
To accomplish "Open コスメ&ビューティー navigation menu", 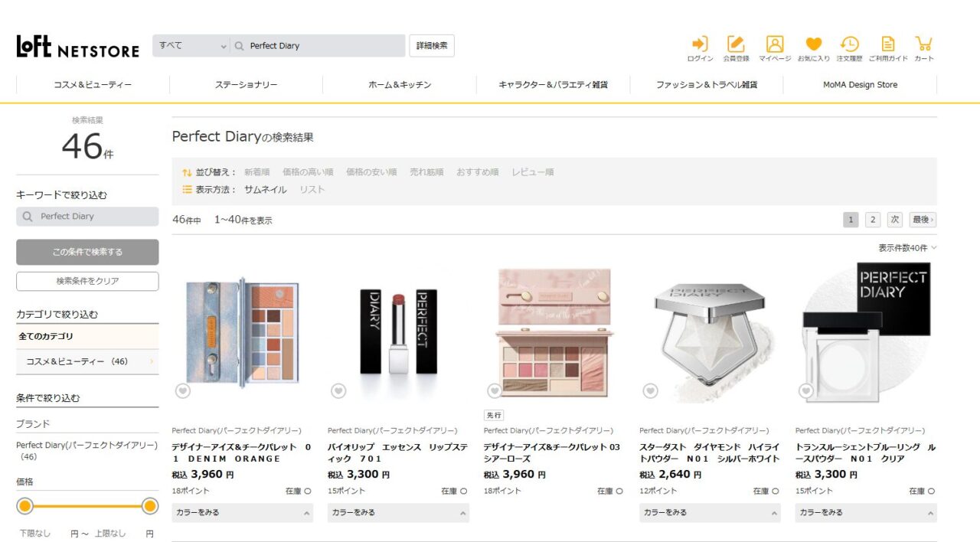I will pyautogui.click(x=93, y=85).
